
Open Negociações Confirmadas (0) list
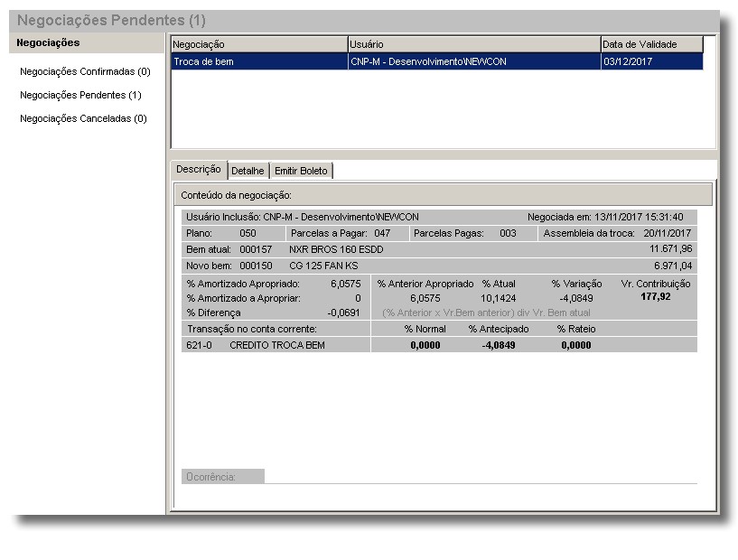pos(85,71)
